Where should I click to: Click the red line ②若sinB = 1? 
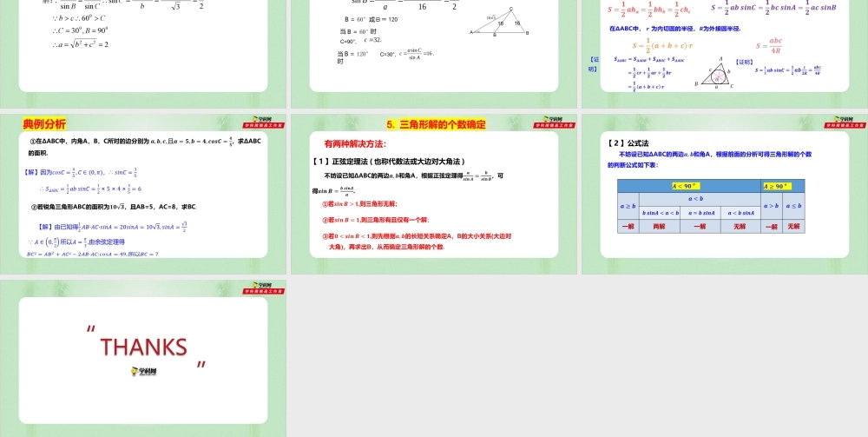coord(375,220)
